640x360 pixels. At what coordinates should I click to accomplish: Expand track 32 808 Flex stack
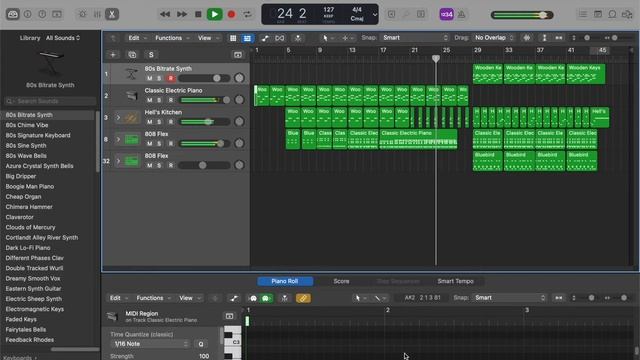click(118, 161)
